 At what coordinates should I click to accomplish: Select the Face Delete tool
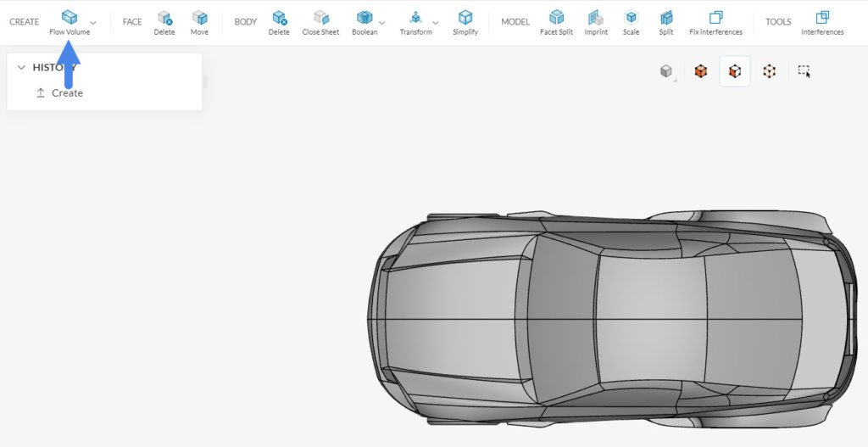click(x=164, y=23)
